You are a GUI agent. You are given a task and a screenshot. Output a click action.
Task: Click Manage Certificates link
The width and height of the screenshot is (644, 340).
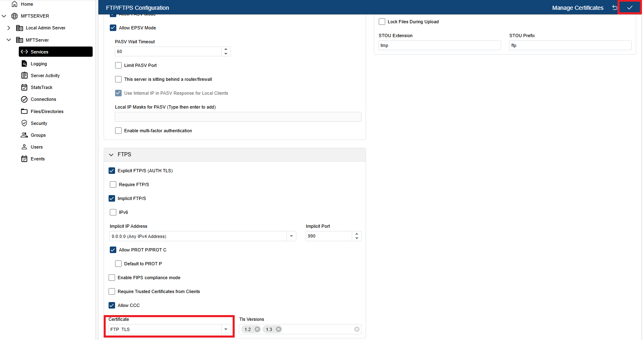click(577, 8)
